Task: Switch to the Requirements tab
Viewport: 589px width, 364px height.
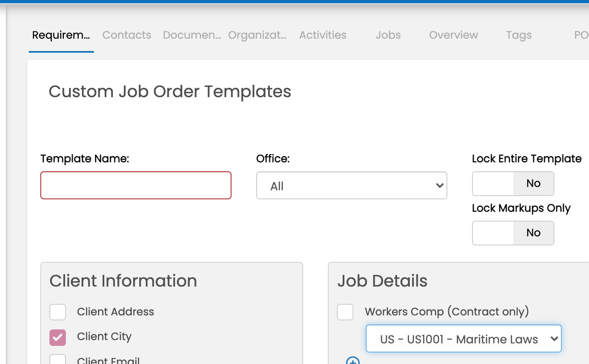Action: pos(61,35)
